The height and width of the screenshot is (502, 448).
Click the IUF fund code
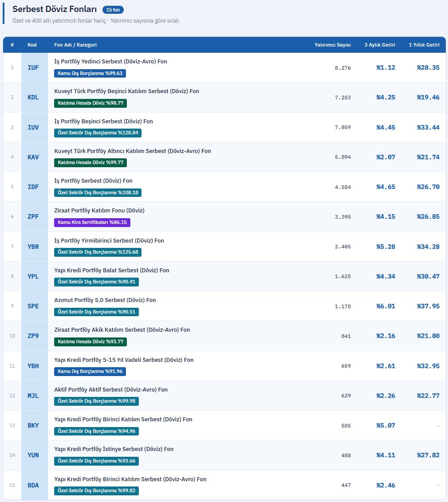33,67
